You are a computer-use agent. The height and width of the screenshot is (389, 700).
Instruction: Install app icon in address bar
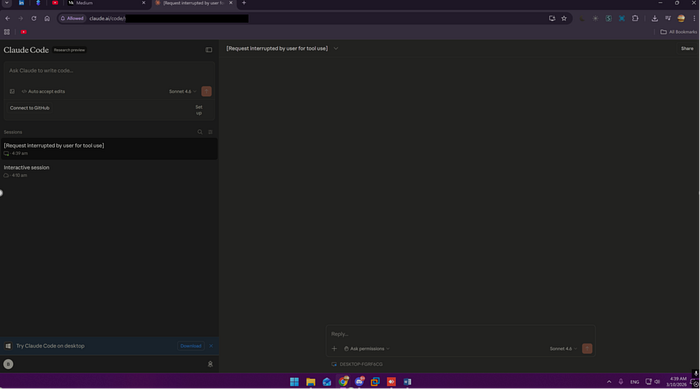coord(552,18)
